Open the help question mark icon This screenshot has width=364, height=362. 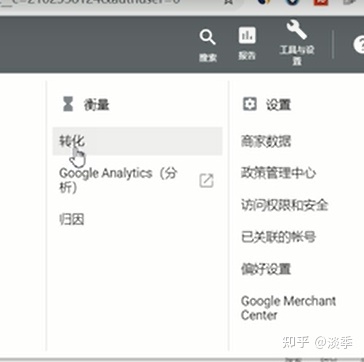[359, 44]
